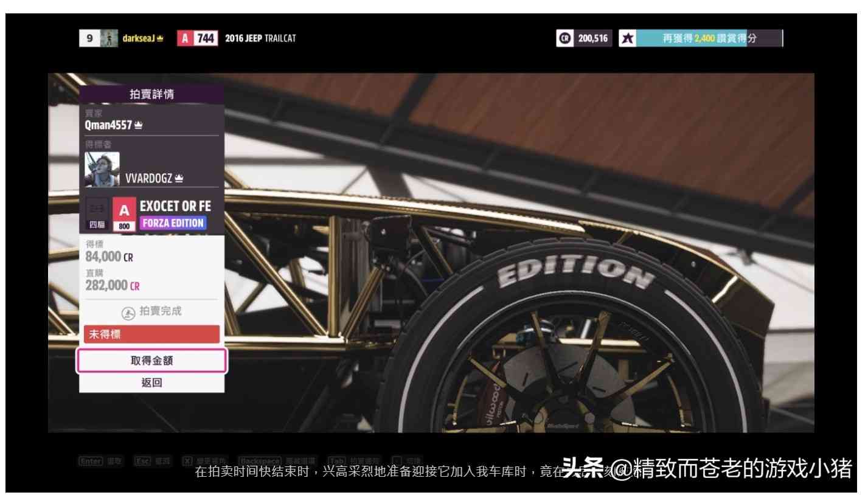Click the 84,000 CR winning bid

tap(109, 257)
